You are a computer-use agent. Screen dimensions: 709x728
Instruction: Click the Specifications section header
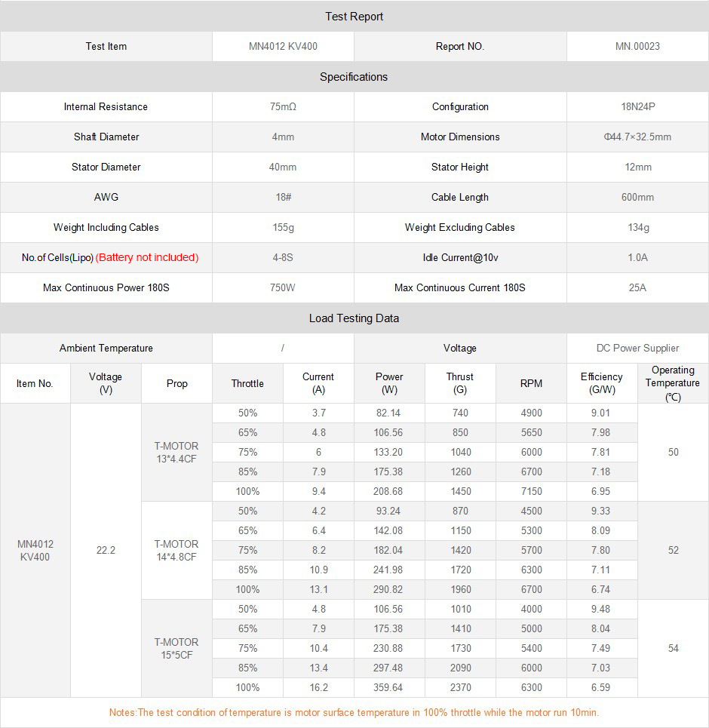[354, 77]
